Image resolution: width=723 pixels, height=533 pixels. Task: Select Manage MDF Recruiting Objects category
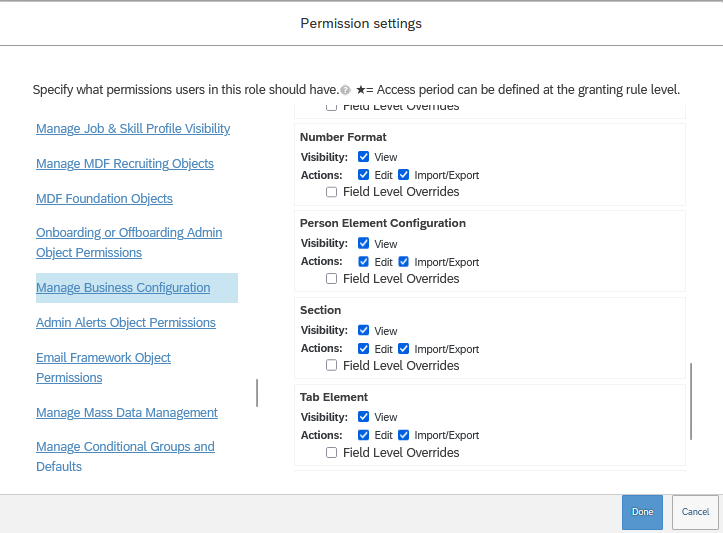[125, 164]
